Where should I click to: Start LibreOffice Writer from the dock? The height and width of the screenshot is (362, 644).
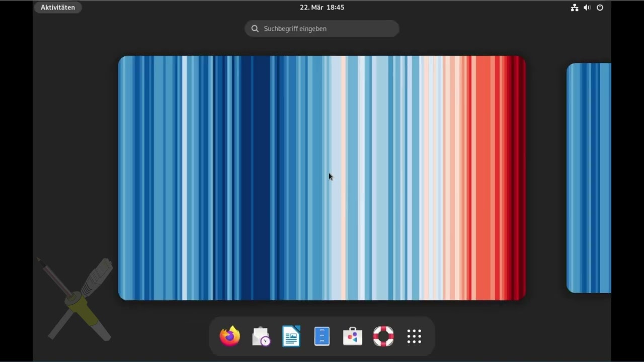[291, 336]
